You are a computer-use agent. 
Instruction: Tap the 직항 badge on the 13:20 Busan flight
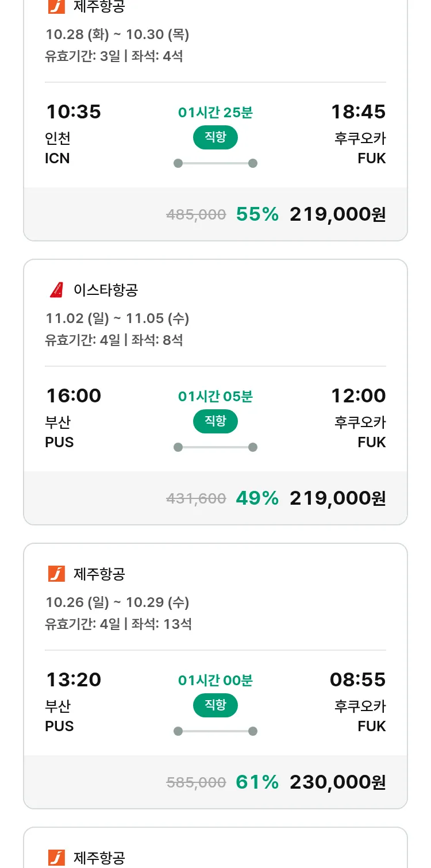click(x=215, y=705)
